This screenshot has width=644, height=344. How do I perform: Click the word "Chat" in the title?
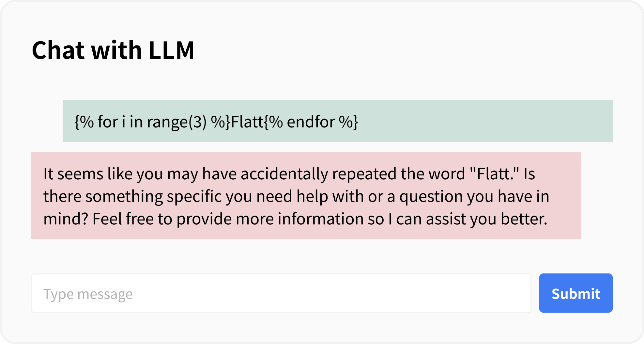pyautogui.click(x=59, y=50)
